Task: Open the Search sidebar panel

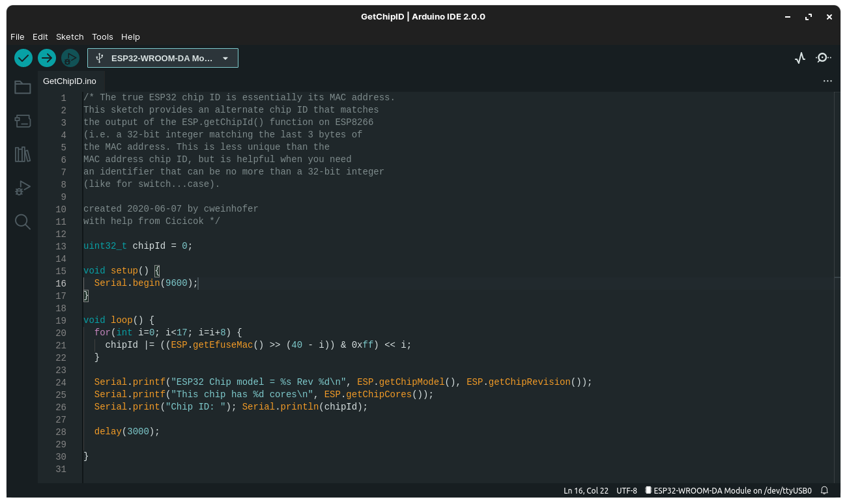Action: (23, 222)
